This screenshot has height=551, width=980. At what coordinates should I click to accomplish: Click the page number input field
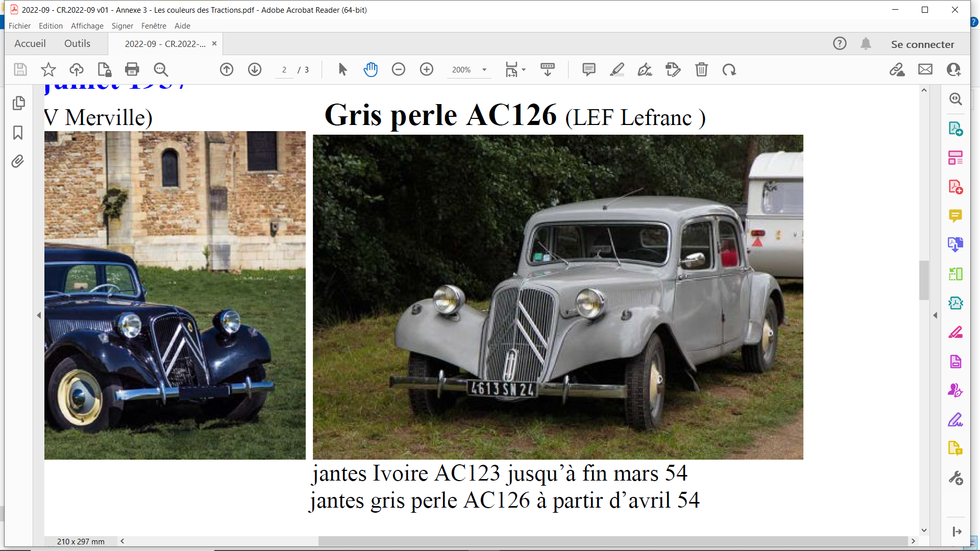pos(284,70)
